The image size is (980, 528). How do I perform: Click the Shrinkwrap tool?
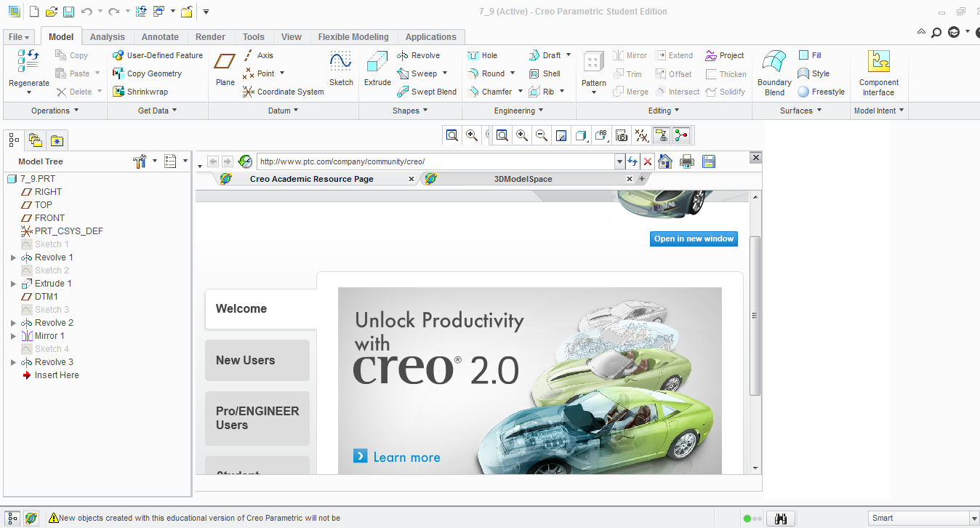point(140,92)
